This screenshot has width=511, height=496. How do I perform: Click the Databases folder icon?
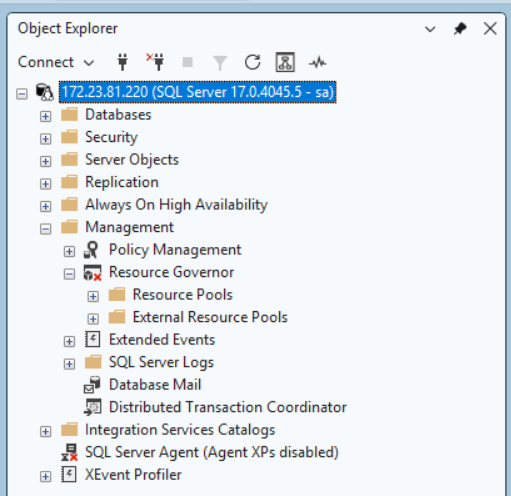pyautogui.click(x=69, y=115)
